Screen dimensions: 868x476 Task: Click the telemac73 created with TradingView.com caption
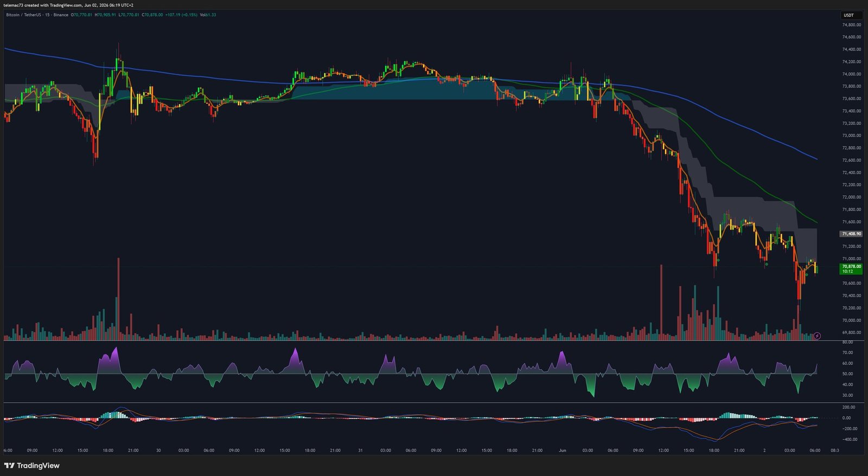click(68, 5)
